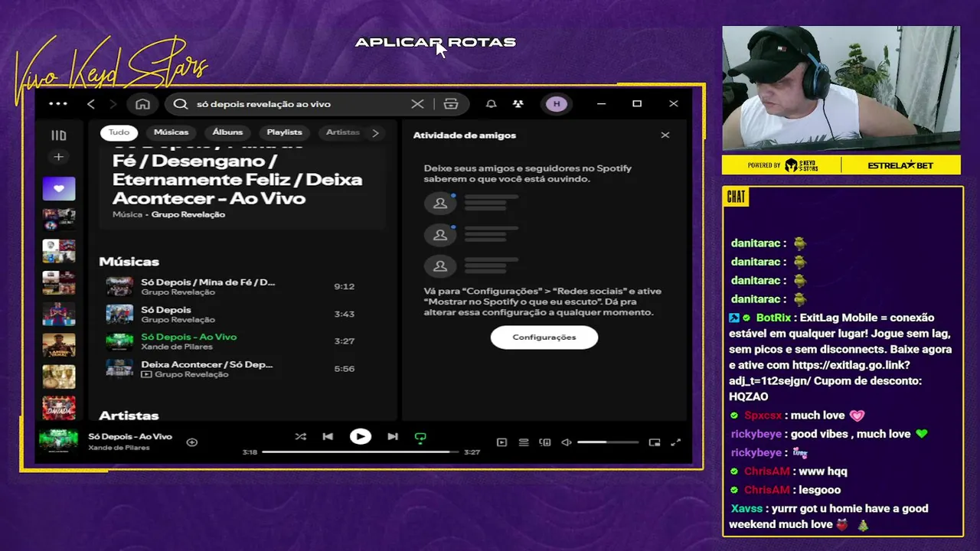Click the play button
980x551 pixels.
[x=361, y=437]
